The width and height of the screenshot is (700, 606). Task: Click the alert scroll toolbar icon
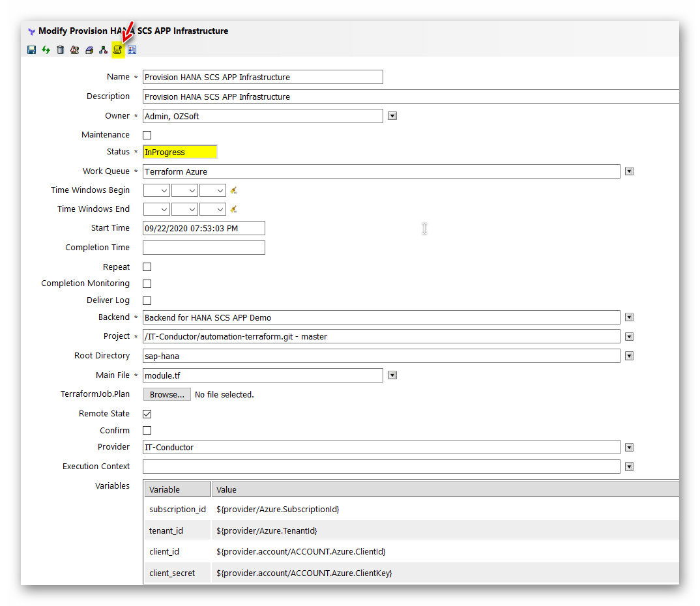point(74,50)
